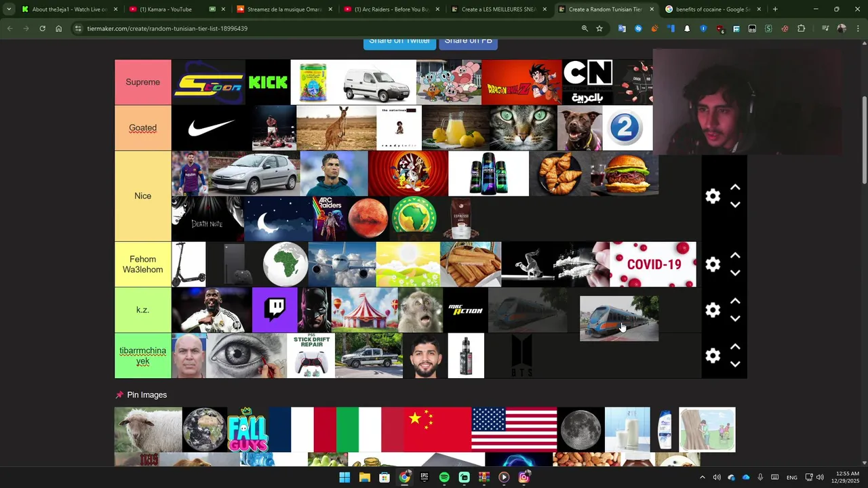The width and height of the screenshot is (868, 488).
Task: Switch to the About the3eja1 Kick tab
Action: (x=70, y=9)
